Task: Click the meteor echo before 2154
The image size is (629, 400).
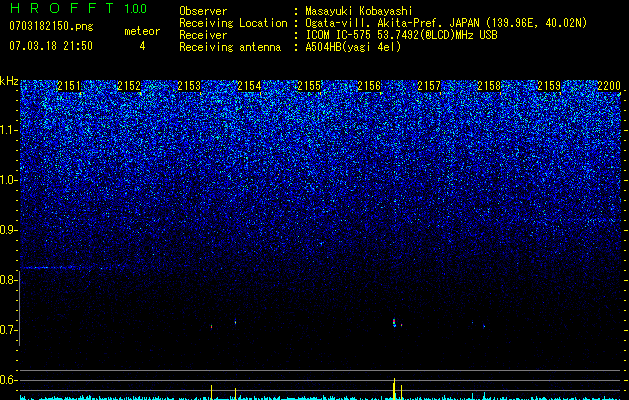Action: (x=235, y=321)
